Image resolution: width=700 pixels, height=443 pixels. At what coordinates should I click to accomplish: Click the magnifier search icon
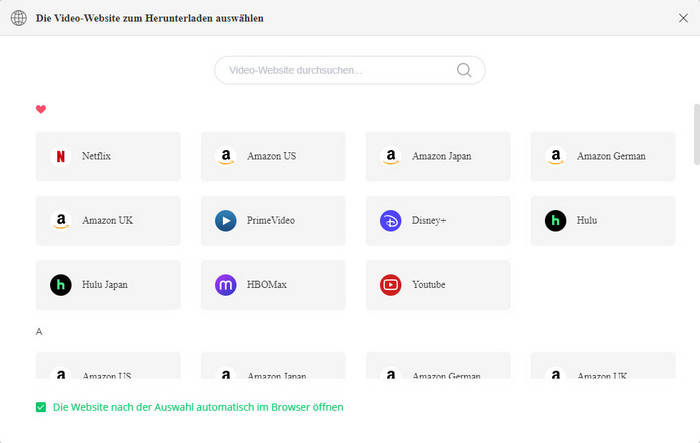[x=464, y=70]
